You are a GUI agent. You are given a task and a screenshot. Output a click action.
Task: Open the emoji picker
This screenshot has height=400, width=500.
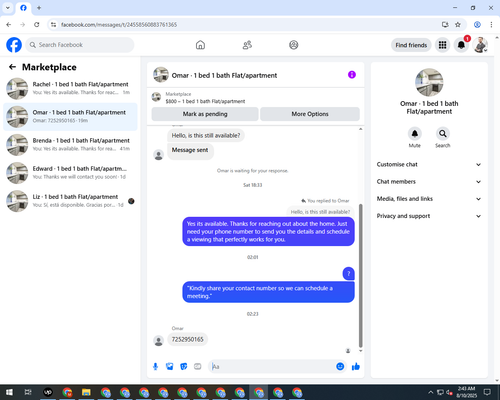click(340, 367)
